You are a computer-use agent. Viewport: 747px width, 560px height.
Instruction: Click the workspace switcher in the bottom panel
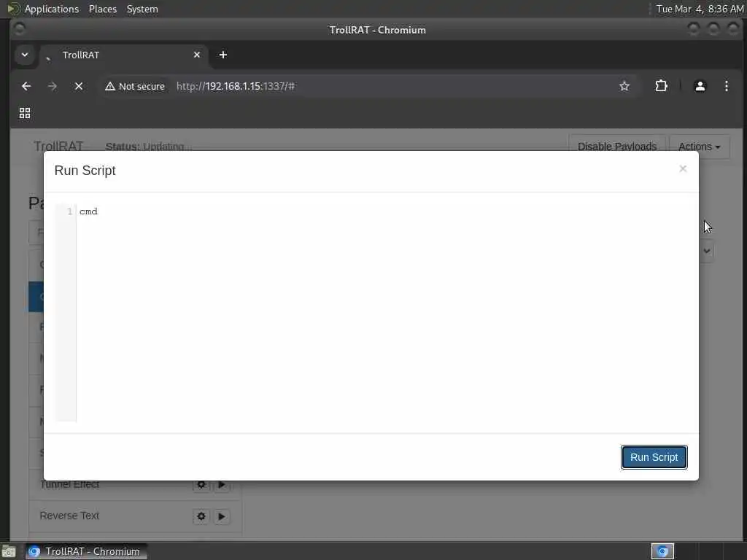(x=662, y=551)
